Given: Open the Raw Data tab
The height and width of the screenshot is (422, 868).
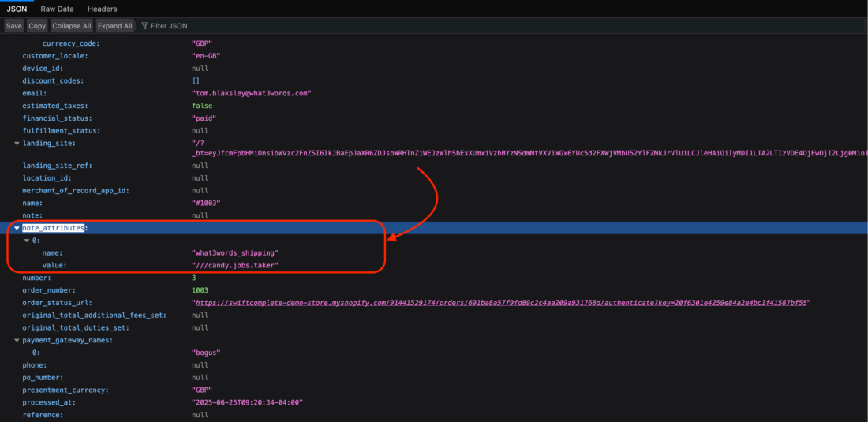Looking at the screenshot, I should pyautogui.click(x=57, y=9).
